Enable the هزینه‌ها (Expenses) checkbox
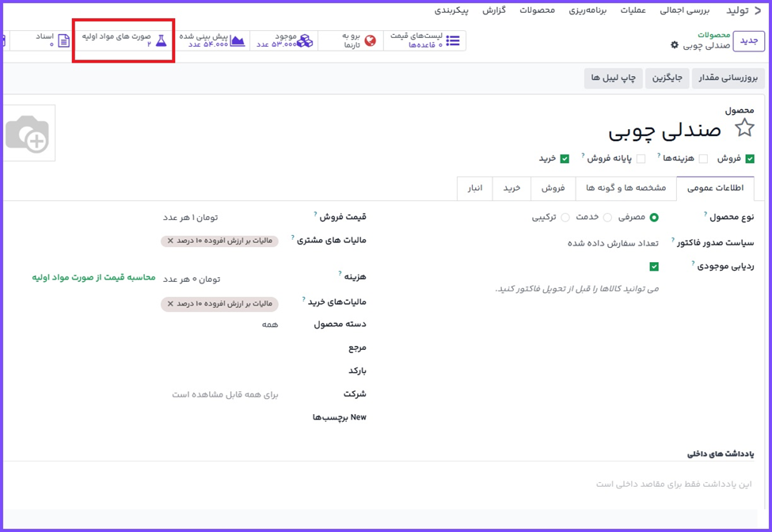The width and height of the screenshot is (772, 532). coord(703,158)
